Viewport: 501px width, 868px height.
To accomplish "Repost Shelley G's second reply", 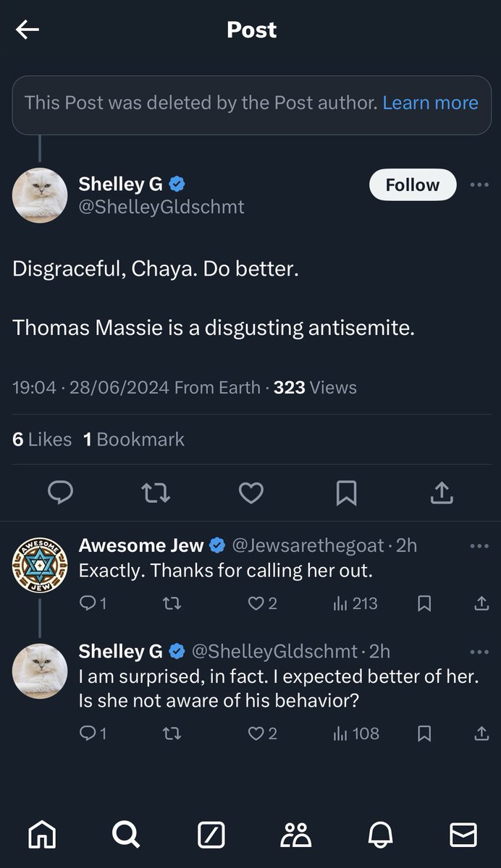I will click(172, 733).
